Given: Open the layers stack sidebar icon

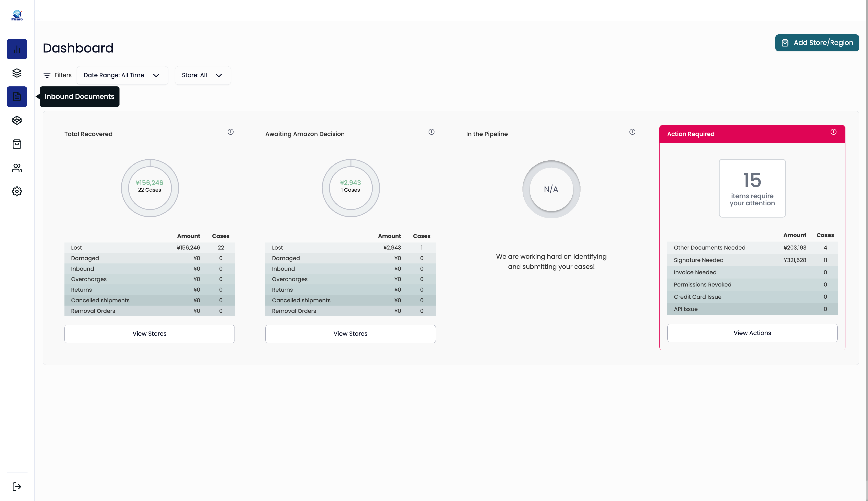Looking at the screenshot, I should [x=17, y=73].
